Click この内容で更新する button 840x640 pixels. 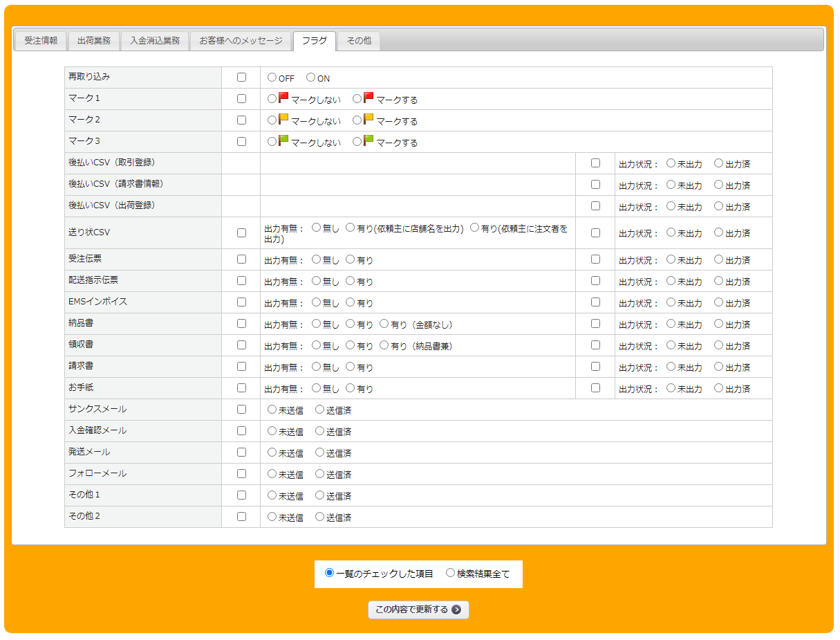click(418, 610)
